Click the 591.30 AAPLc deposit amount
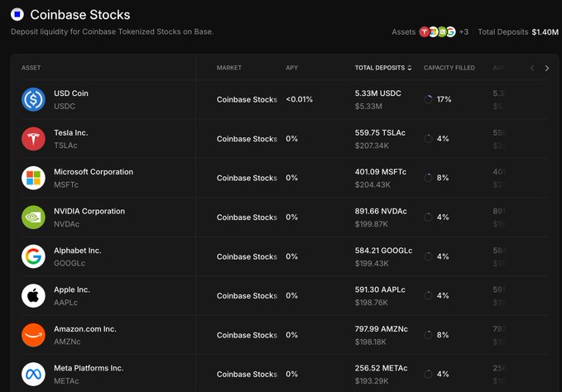 [380, 289]
